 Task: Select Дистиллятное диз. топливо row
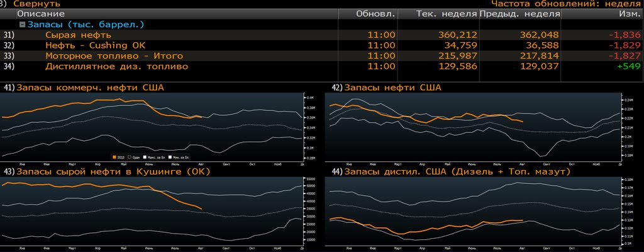(x=116, y=66)
